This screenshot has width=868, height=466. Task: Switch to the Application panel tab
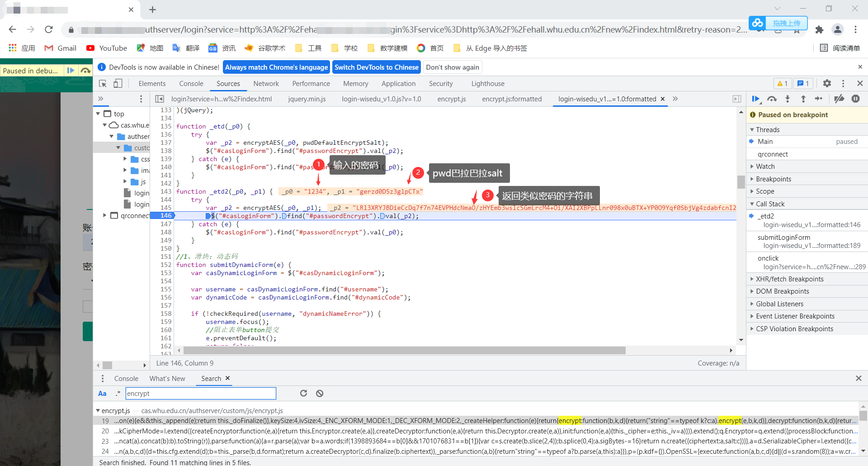(398, 83)
